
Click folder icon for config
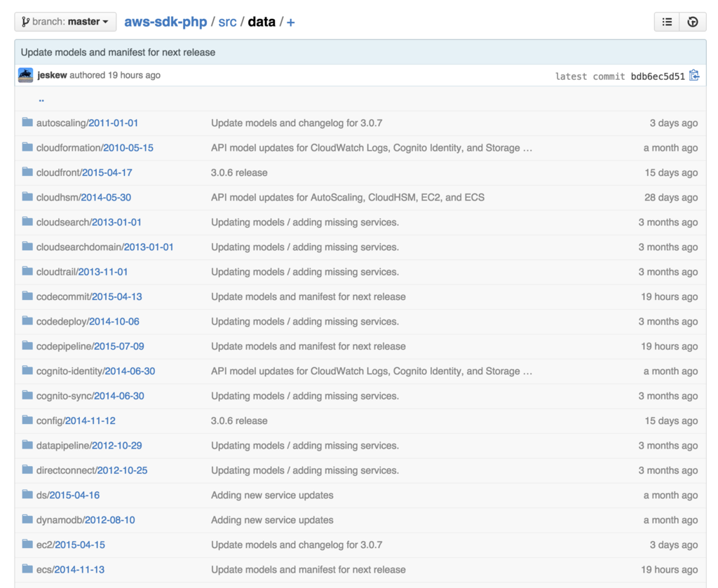(27, 420)
